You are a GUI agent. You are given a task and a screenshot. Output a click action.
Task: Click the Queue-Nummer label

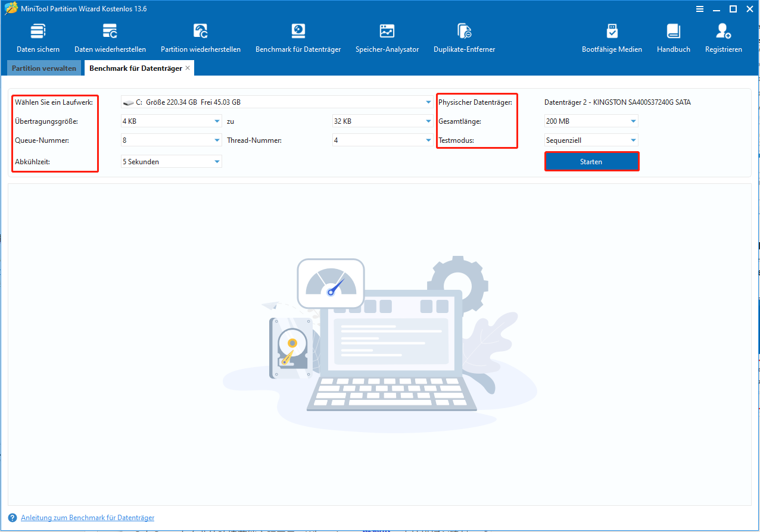click(x=42, y=141)
